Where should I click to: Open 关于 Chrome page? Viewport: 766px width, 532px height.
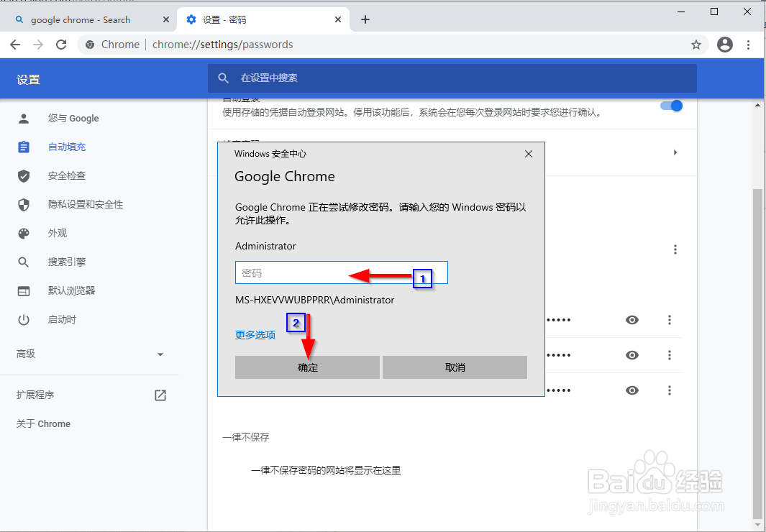tap(43, 423)
